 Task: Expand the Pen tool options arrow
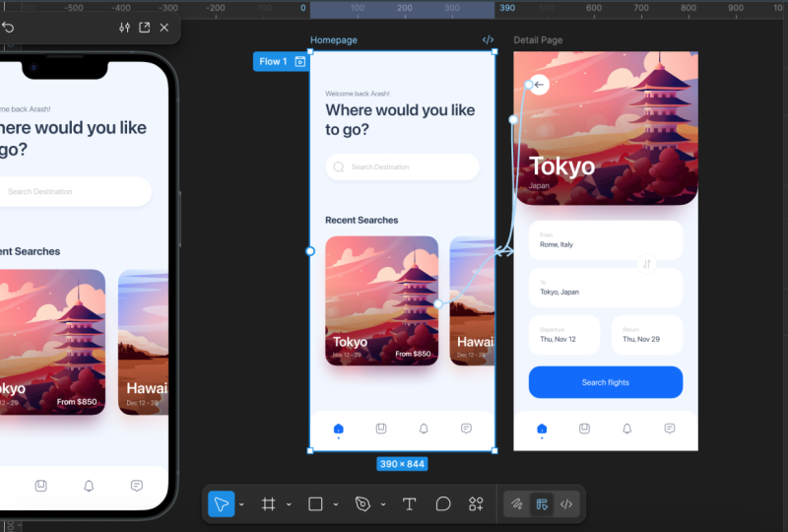[383, 504]
